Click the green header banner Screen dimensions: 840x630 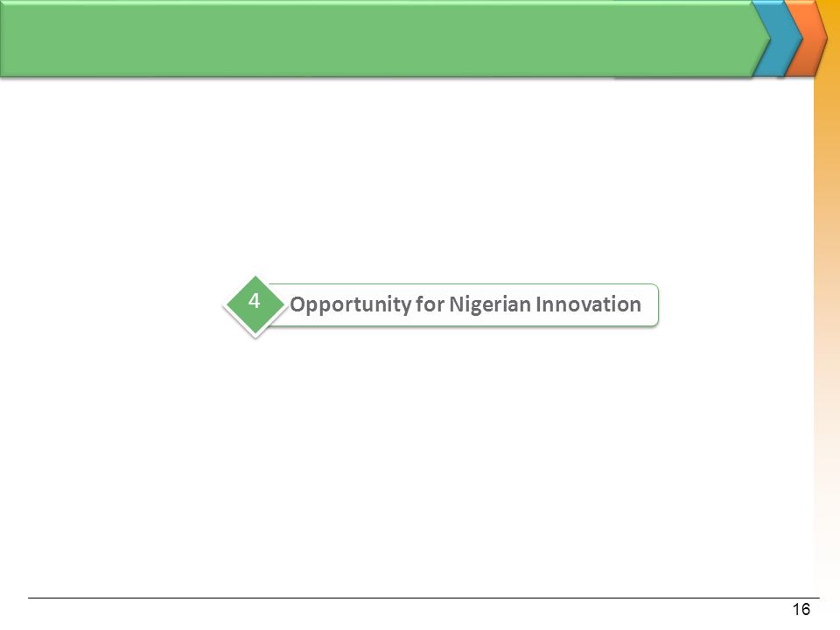pyautogui.click(x=383, y=38)
